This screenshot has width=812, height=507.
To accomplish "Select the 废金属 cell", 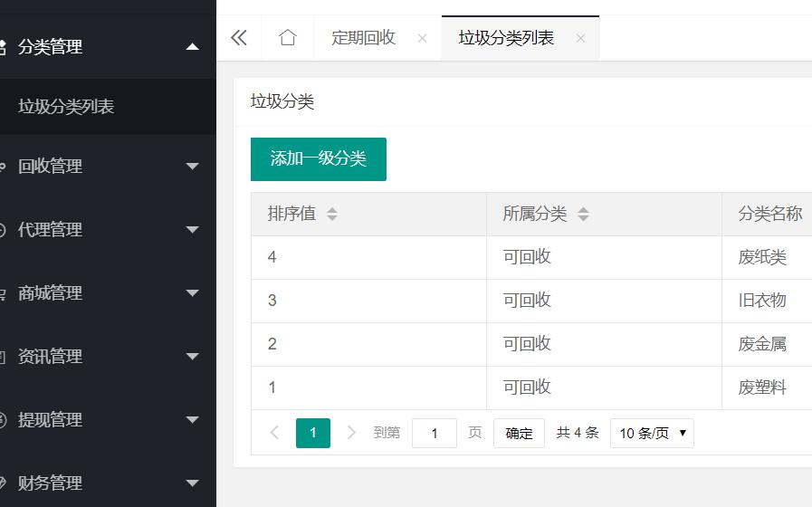I will pyautogui.click(x=762, y=344).
